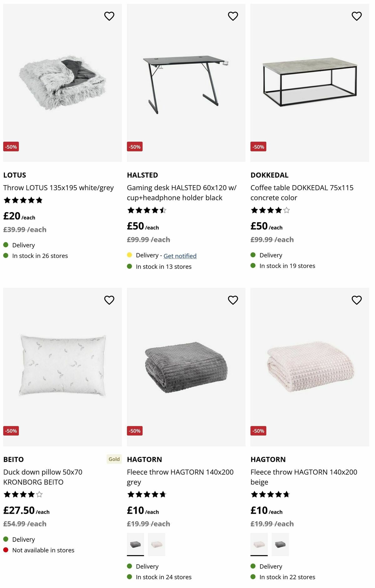
Task: Select grey swatch under beige HAGTORN throw
Action: 280,545
